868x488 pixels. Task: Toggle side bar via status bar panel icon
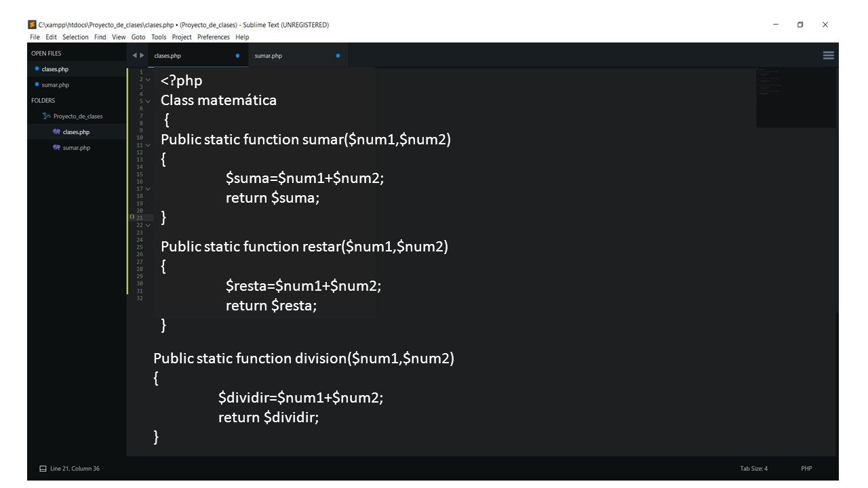pos(43,468)
